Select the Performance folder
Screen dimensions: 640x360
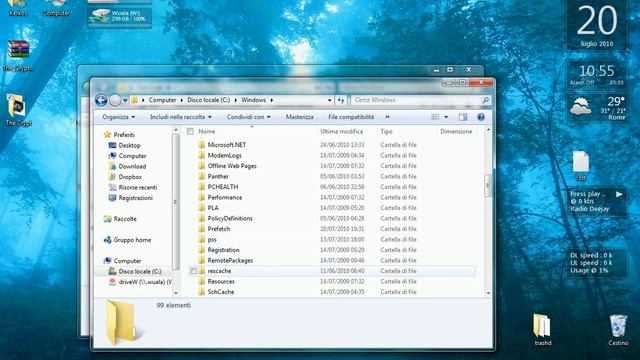(225, 198)
